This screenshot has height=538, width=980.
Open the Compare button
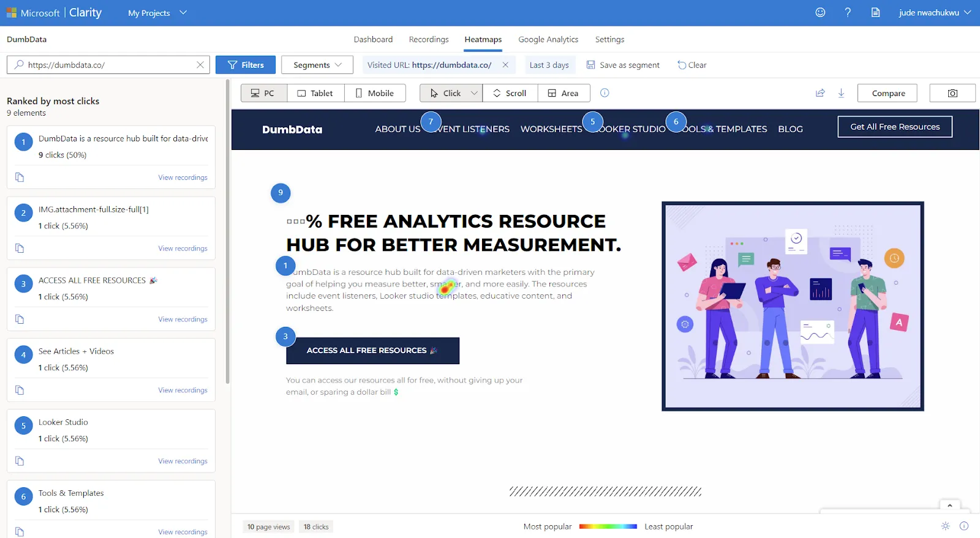888,93
